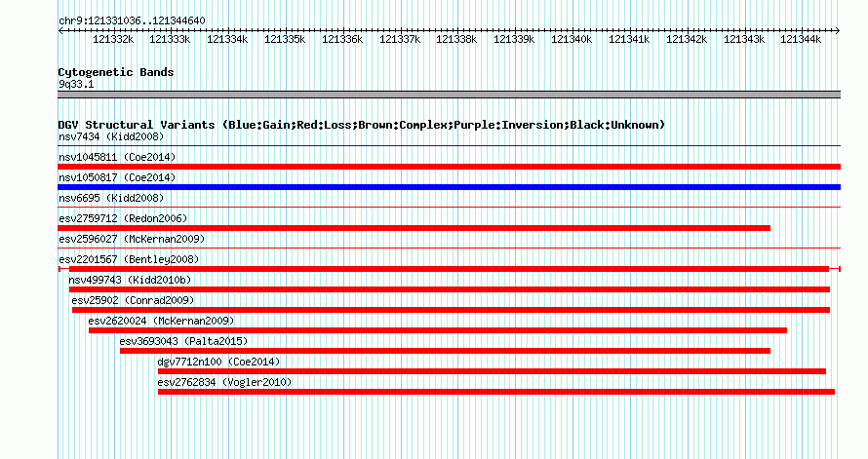The image size is (868, 459).
Task: Open the esv2759712 (Redon2006) label
Action: click(x=123, y=218)
